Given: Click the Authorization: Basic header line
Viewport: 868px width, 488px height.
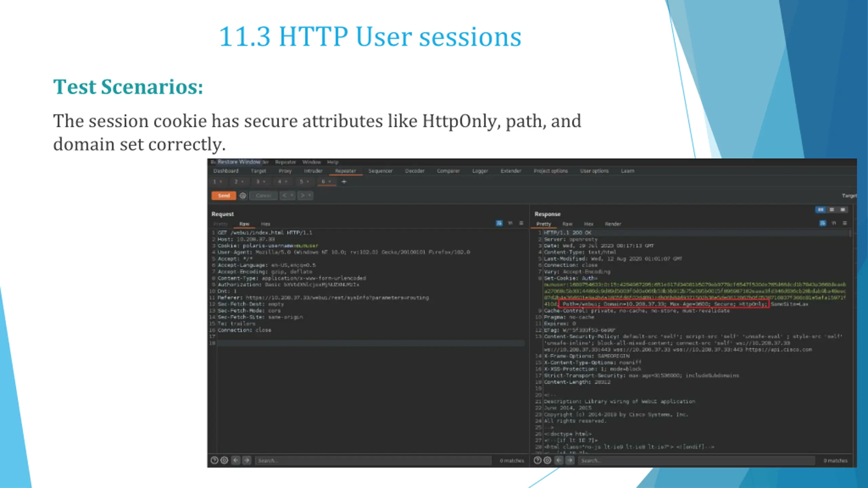Looking at the screenshot, I should (288, 285).
